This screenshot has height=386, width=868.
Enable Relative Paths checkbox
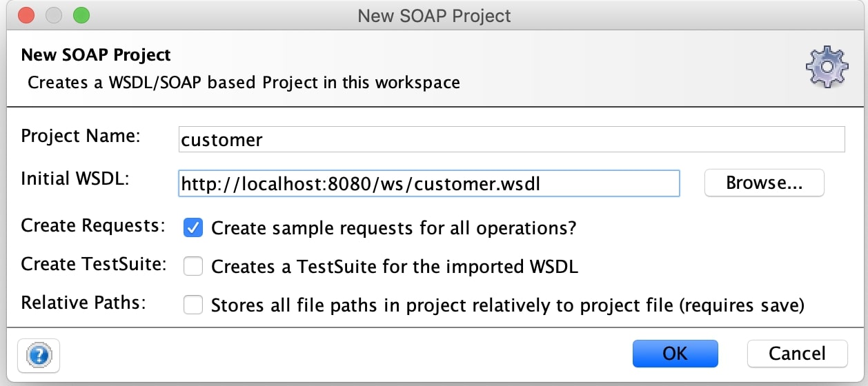tap(193, 305)
